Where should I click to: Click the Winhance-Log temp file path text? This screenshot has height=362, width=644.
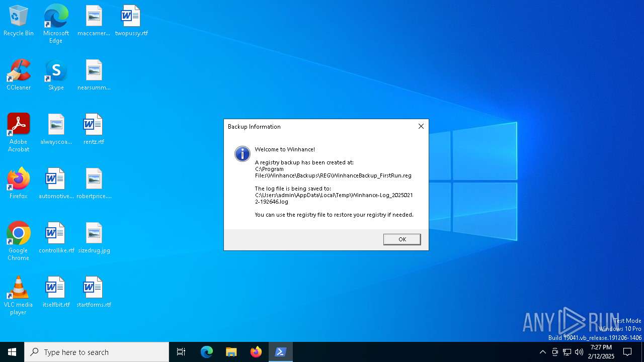pos(334,198)
